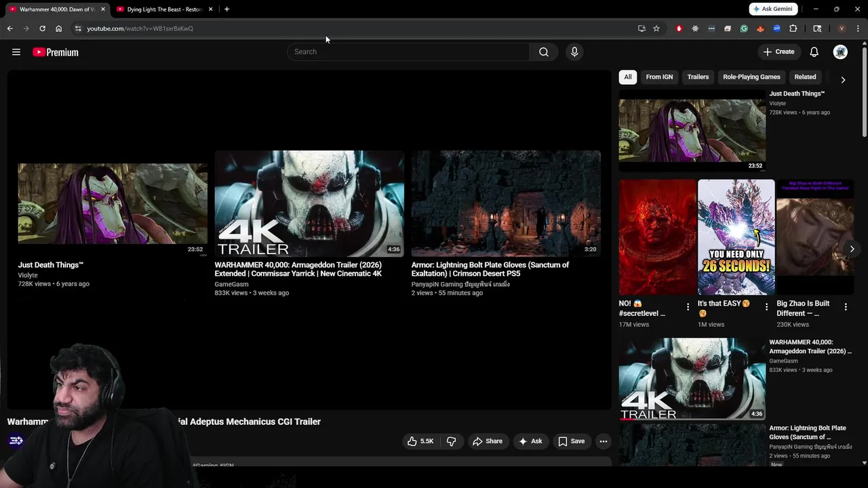868x488 pixels.
Task: Select the Role-Playing Games filter chip
Action: point(751,77)
